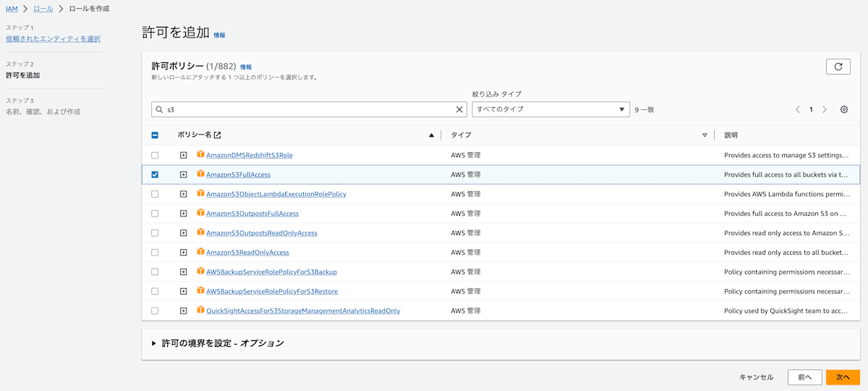Expand the 許可の境界を設定 optional section
This screenshot has height=391, width=868.
point(218,343)
